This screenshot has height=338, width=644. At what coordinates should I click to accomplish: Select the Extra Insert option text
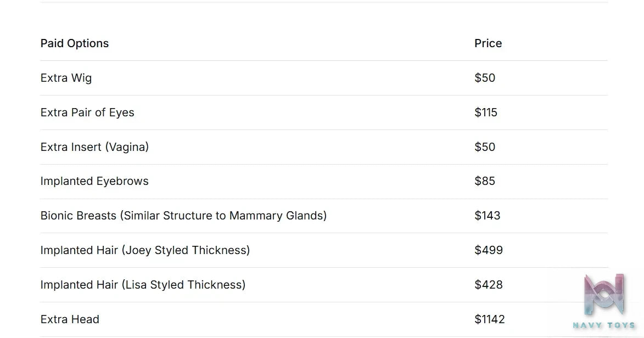(x=94, y=147)
